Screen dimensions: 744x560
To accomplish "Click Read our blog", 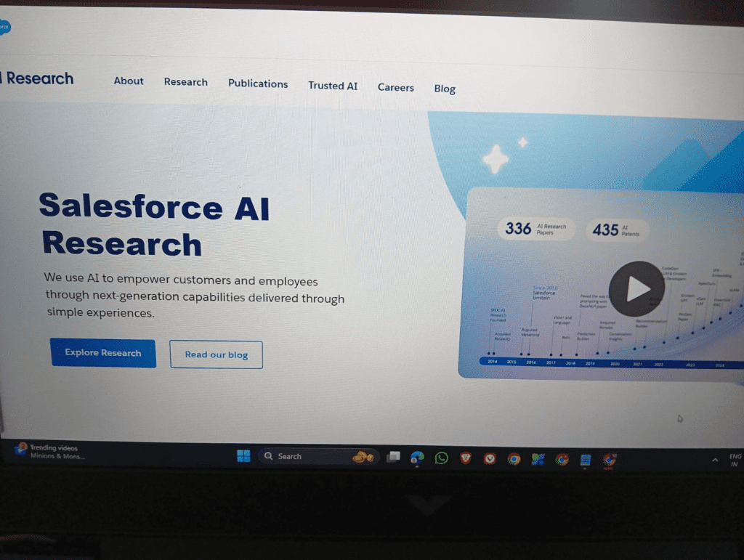I will (216, 354).
